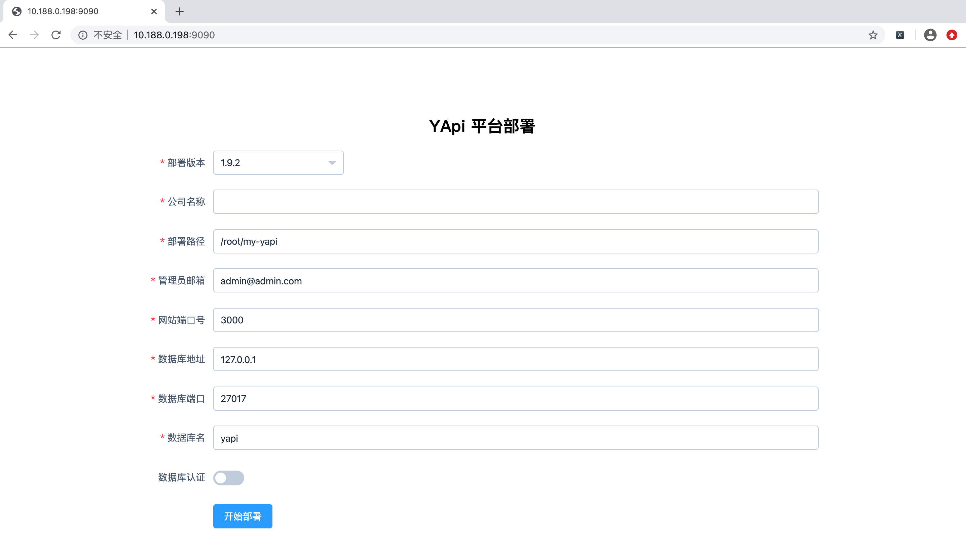Open the 部署版本 version dropdown
Screen dimensions: 966x560
coord(278,162)
